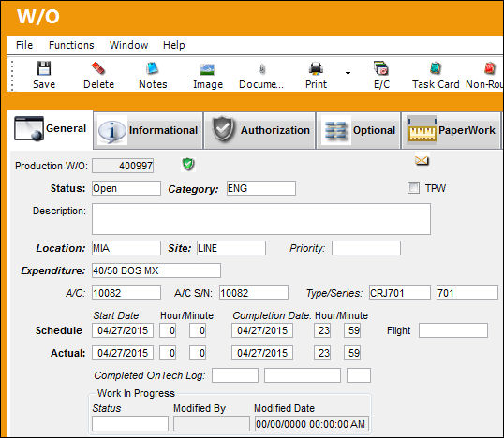Click the Work In Progress Status field

pos(130,424)
